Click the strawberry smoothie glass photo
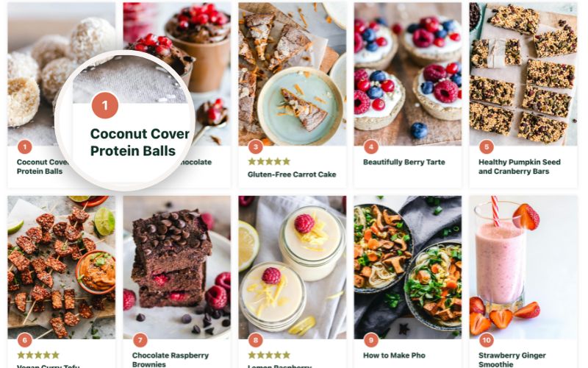Image resolution: width=588 pixels, height=368 pixels. tap(523, 267)
